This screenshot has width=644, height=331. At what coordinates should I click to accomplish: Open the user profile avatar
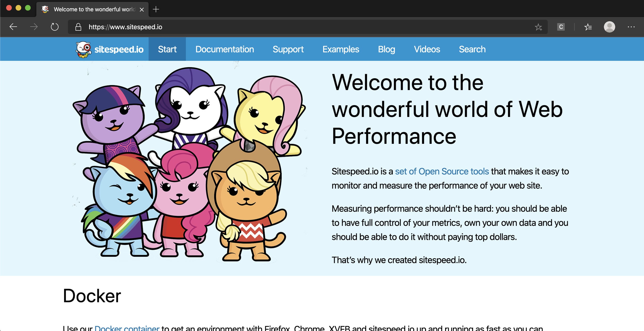click(609, 27)
